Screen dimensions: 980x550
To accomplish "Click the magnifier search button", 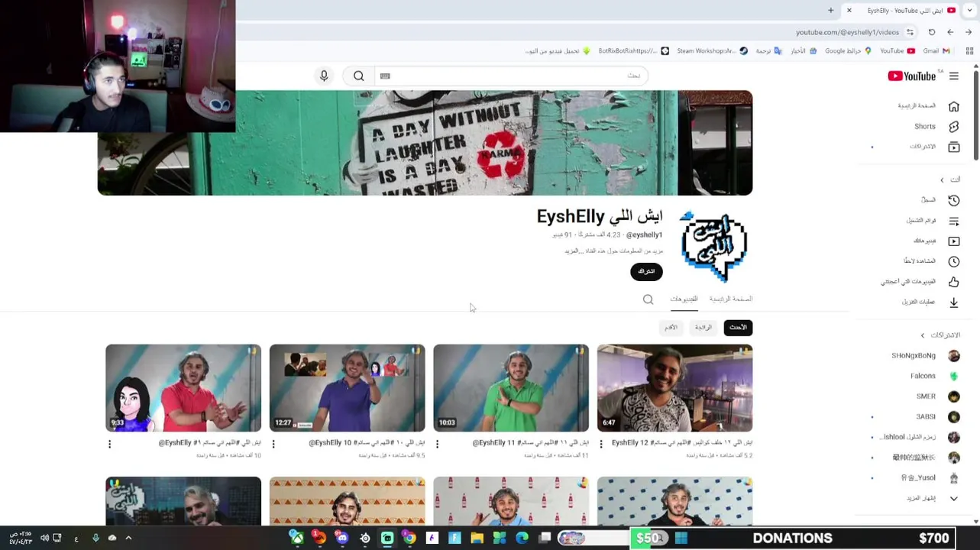I will [358, 76].
